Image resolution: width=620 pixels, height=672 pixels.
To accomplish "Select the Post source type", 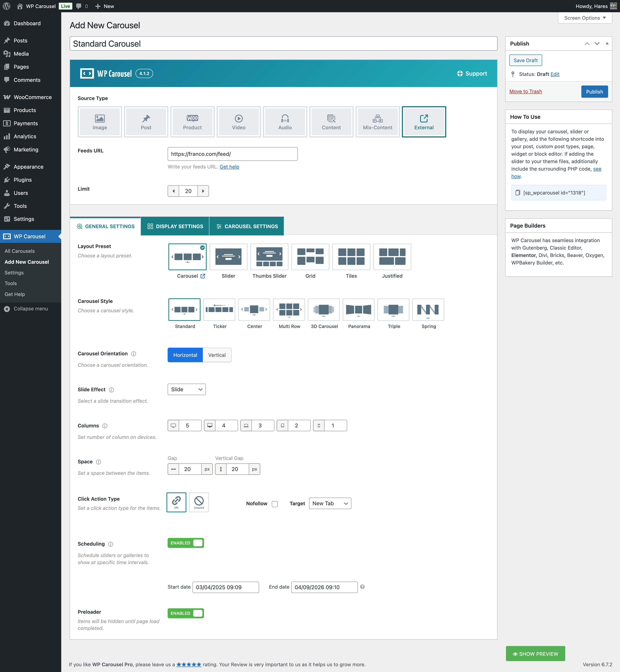I will click(x=146, y=122).
